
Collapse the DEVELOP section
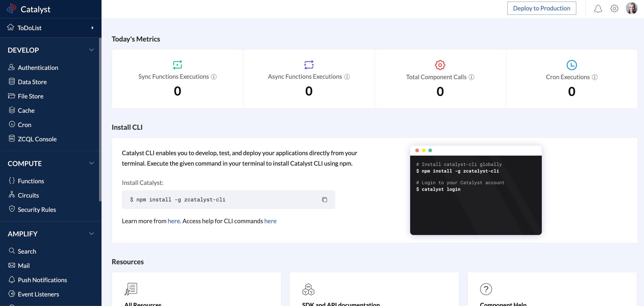point(92,49)
